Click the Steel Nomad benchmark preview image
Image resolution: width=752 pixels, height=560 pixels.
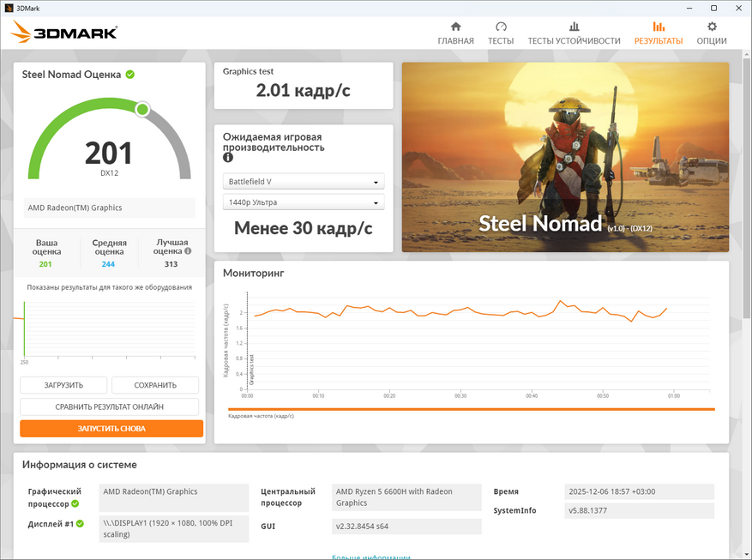[x=564, y=157]
